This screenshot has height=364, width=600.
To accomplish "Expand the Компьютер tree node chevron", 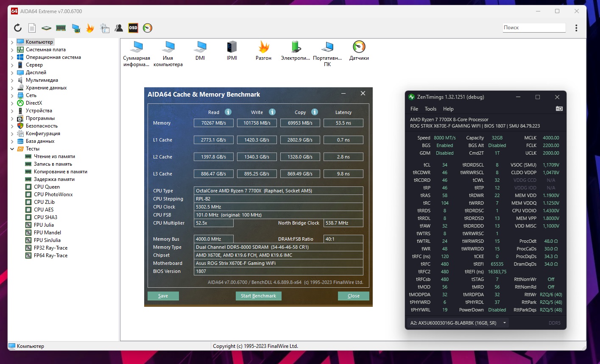I will (12, 42).
